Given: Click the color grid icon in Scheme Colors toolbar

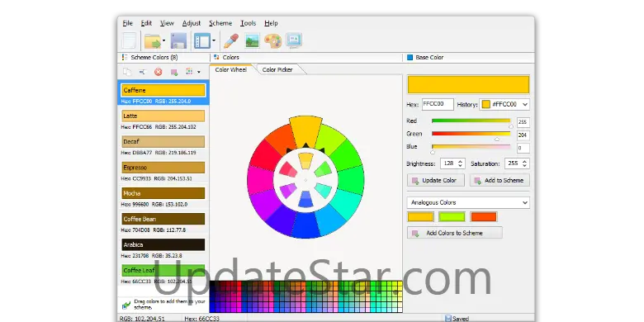Looking at the screenshot, I should (189, 72).
